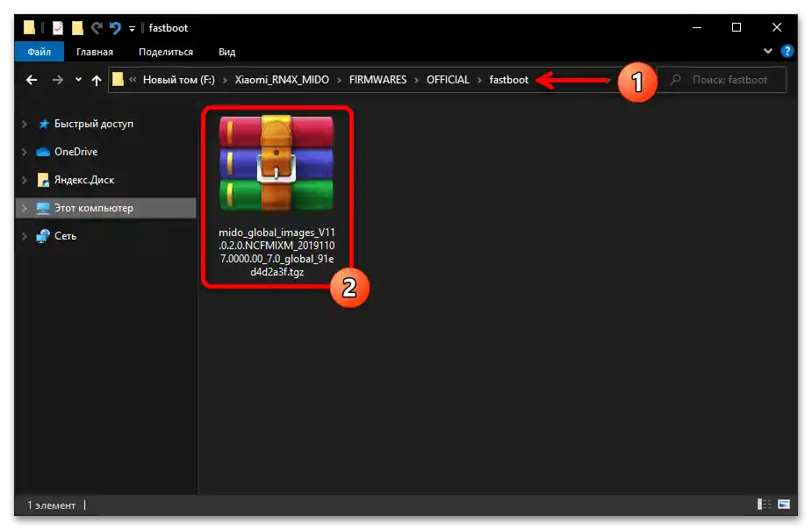Go back with the Back arrow
This screenshot has width=812, height=530.
click(32, 80)
